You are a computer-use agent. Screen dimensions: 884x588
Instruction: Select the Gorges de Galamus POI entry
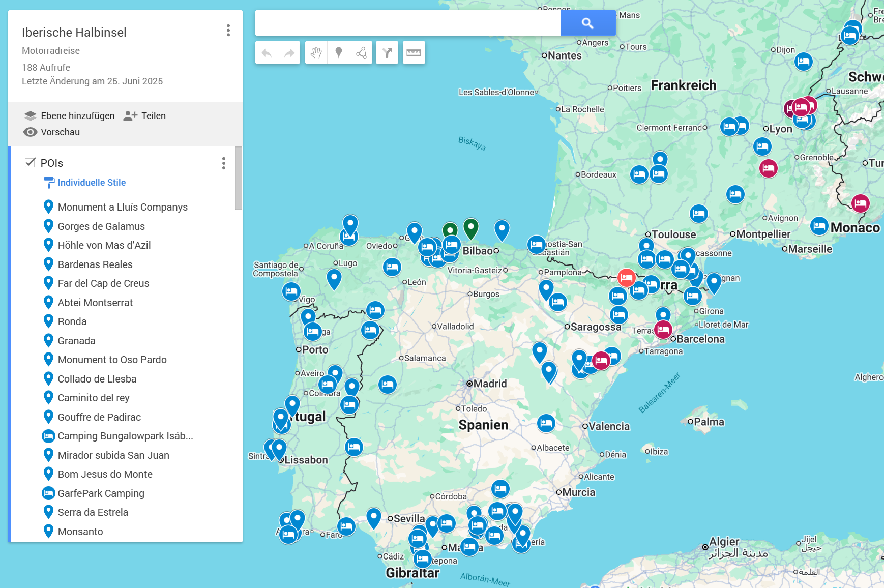coord(101,226)
